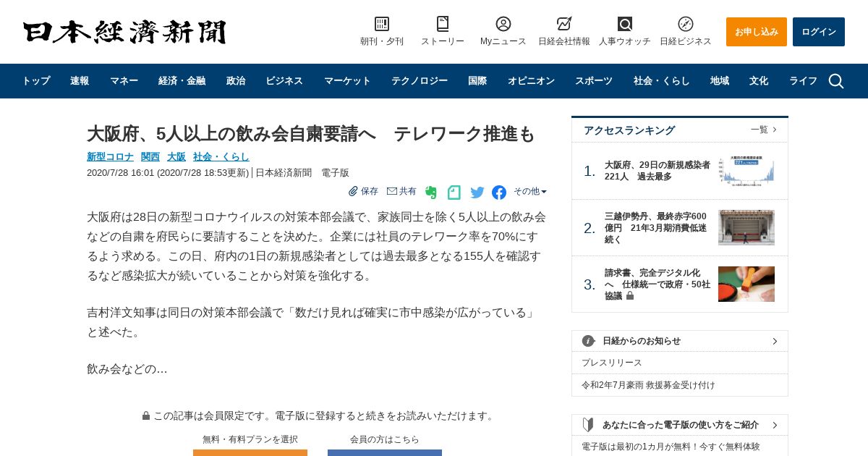Expand あなたに合った電子版の使い方 chevron
This screenshot has width=868, height=456.
pos(775,425)
